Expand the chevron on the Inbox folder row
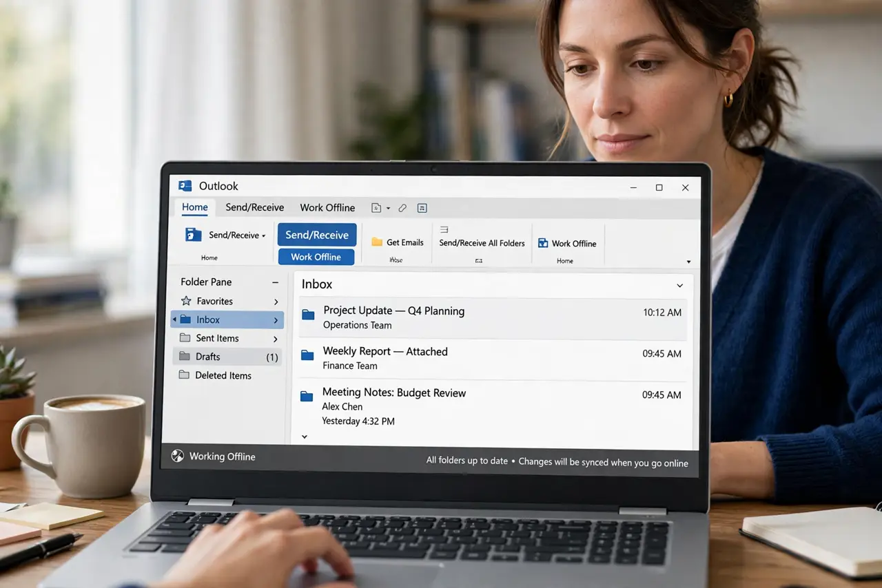This screenshot has width=882, height=588. (x=276, y=320)
